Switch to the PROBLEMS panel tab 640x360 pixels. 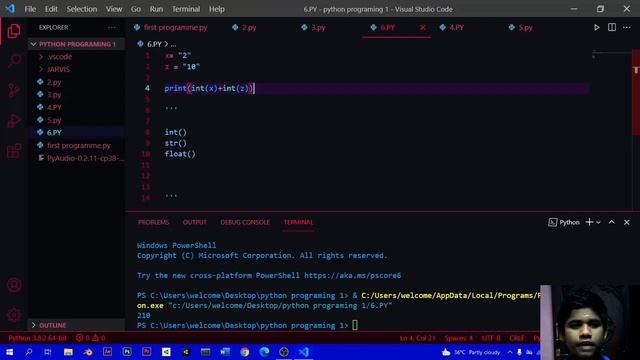153,222
